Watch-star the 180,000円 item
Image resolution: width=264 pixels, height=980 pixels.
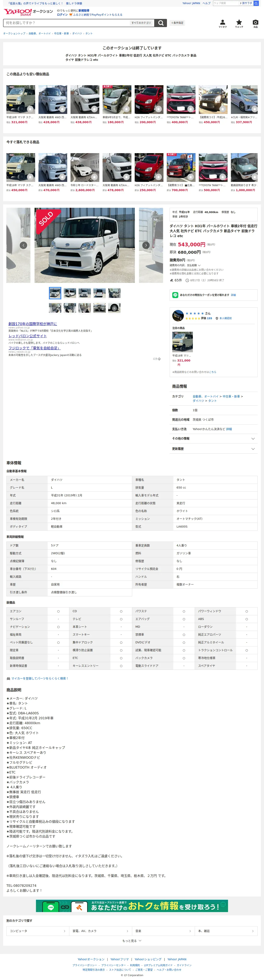point(126,109)
